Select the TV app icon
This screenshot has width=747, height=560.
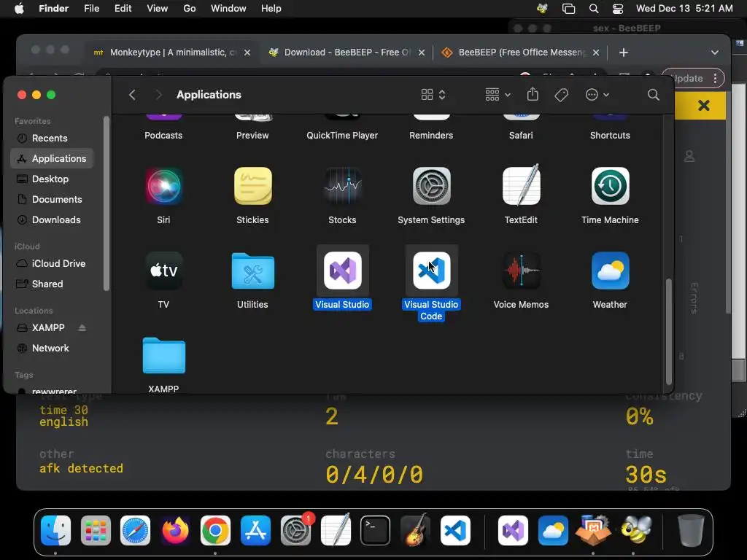coord(163,271)
